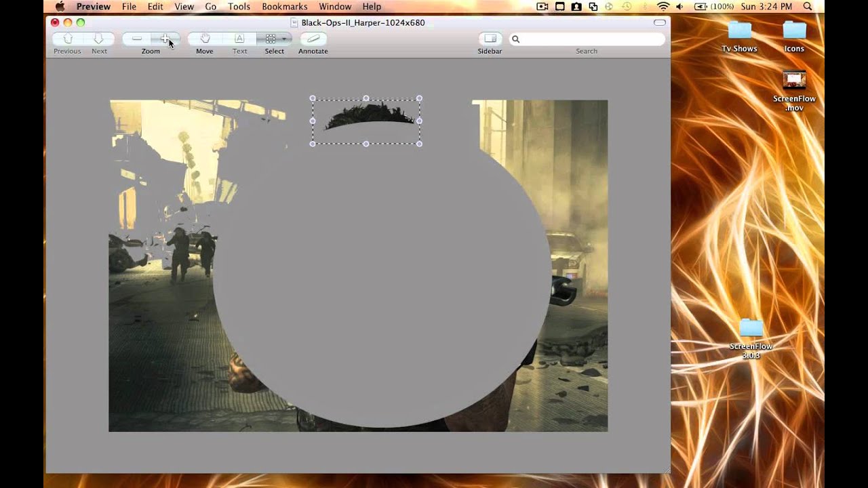Screen dimensions: 868x488
Task: Open the Tools menu
Action: [239, 6]
